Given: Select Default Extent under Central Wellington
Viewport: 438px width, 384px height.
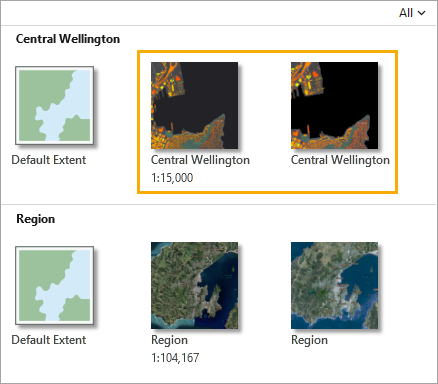Looking at the screenshot, I should click(54, 105).
